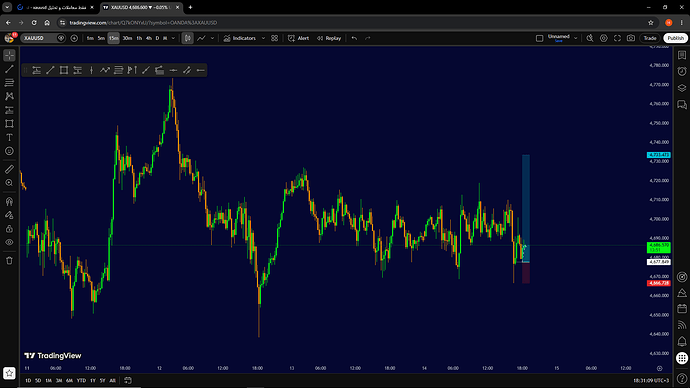
Task: Toggle magnet mode on the drawing toolbar
Action: [9, 201]
